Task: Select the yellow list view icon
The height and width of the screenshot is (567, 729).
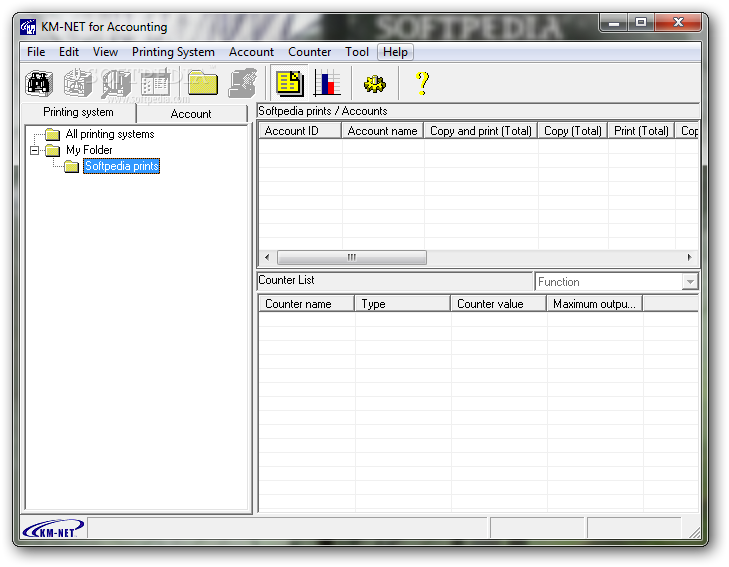Action: point(289,83)
